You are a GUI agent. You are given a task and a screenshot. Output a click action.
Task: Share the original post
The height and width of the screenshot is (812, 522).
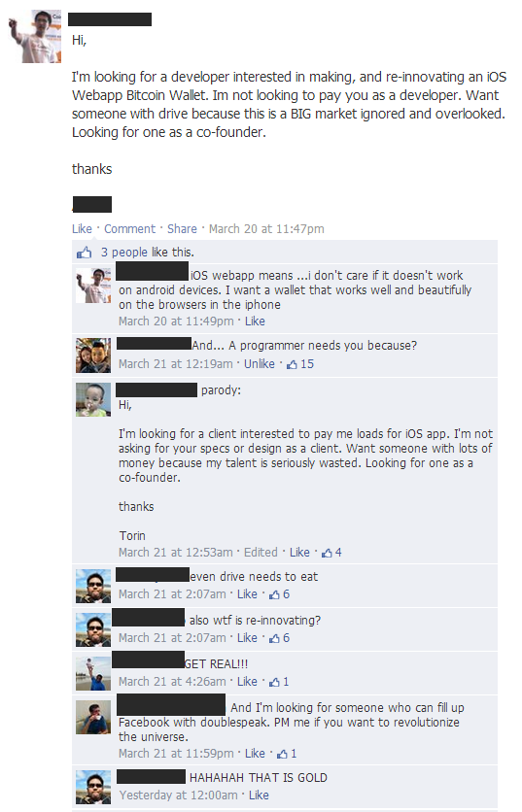coord(182,229)
